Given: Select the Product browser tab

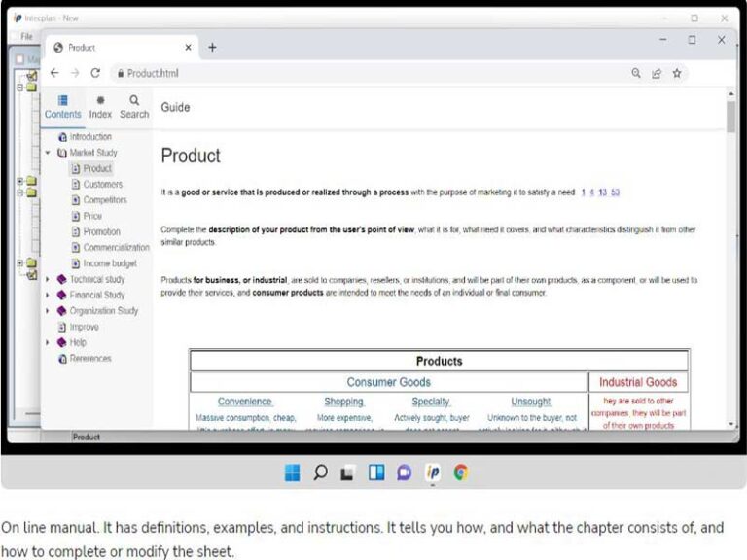Looking at the screenshot, I should [x=122, y=47].
